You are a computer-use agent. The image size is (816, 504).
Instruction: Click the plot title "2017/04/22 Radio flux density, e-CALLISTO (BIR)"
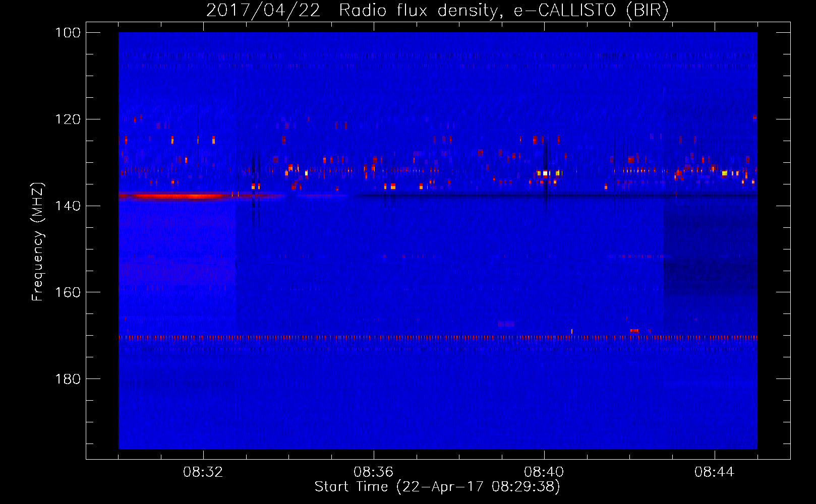(437, 10)
